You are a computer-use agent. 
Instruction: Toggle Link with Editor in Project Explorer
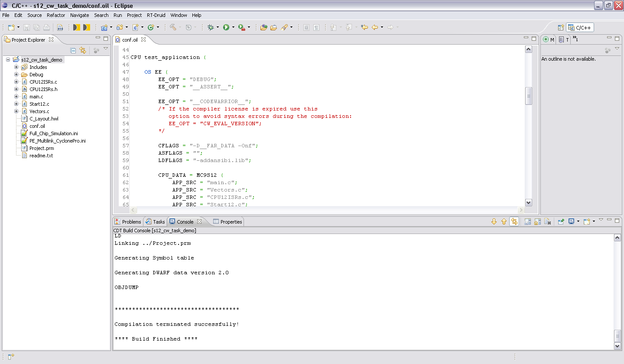click(83, 50)
